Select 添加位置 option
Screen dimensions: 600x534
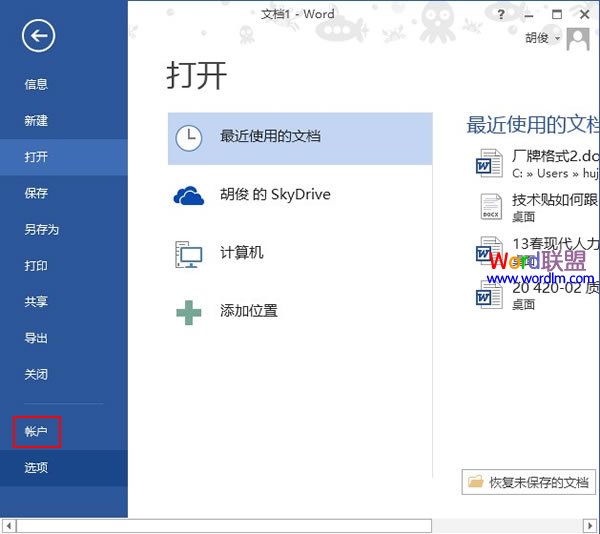pyautogui.click(x=300, y=312)
